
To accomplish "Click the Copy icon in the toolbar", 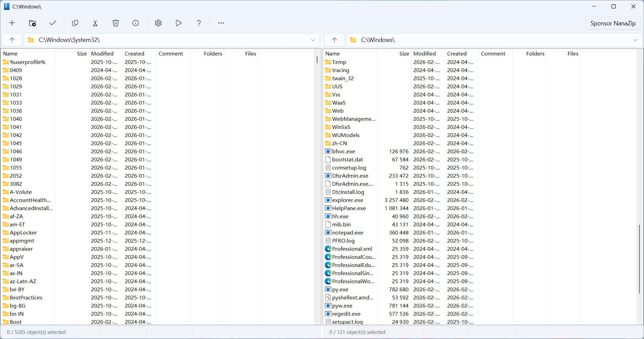I will click(75, 23).
